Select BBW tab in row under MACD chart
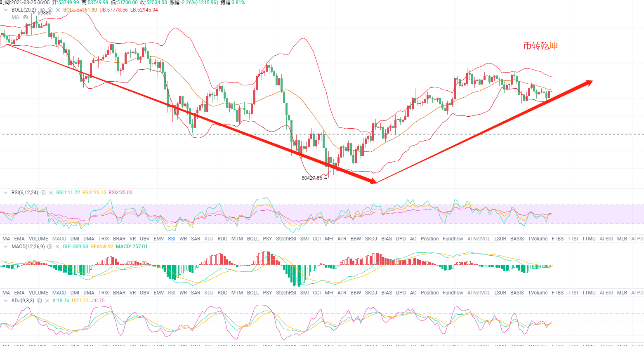 [356, 293]
